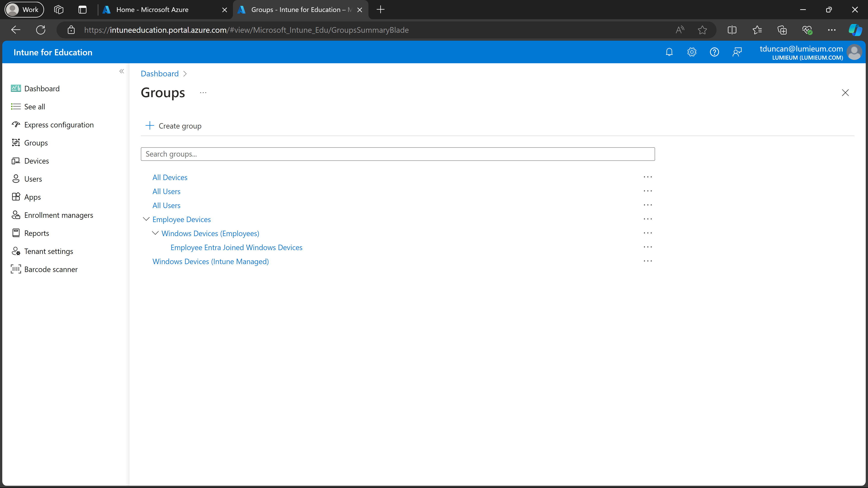
Task: Open the All Devices group
Action: (170, 178)
